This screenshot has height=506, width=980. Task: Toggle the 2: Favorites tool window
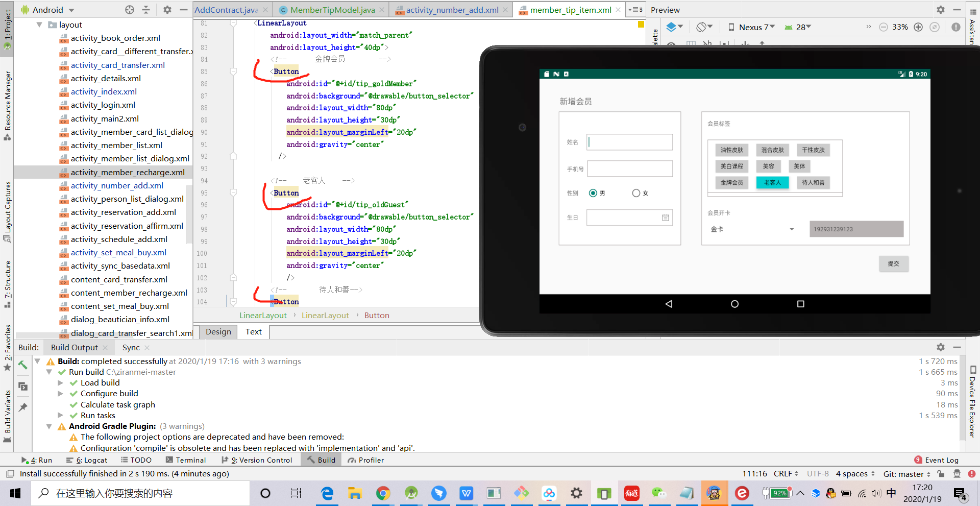tap(7, 348)
